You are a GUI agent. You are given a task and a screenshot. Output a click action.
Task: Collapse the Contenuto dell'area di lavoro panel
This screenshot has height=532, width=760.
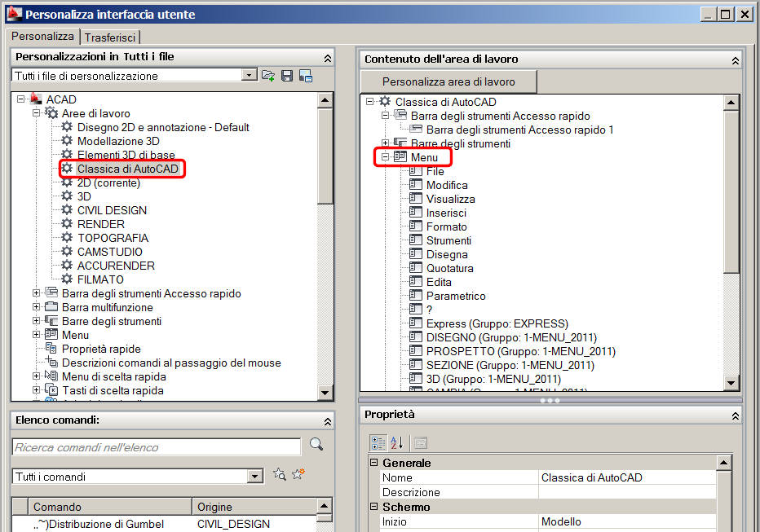tap(736, 60)
